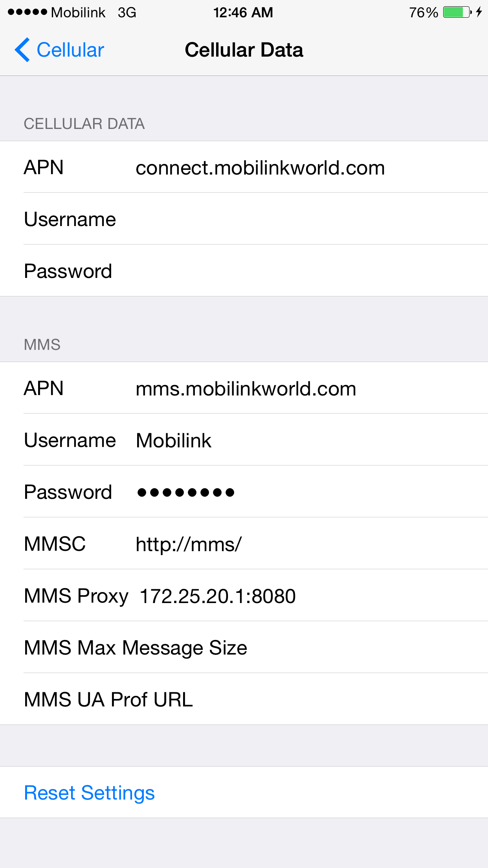
Task: Select MMS UA Prof URL field
Action: (244, 699)
